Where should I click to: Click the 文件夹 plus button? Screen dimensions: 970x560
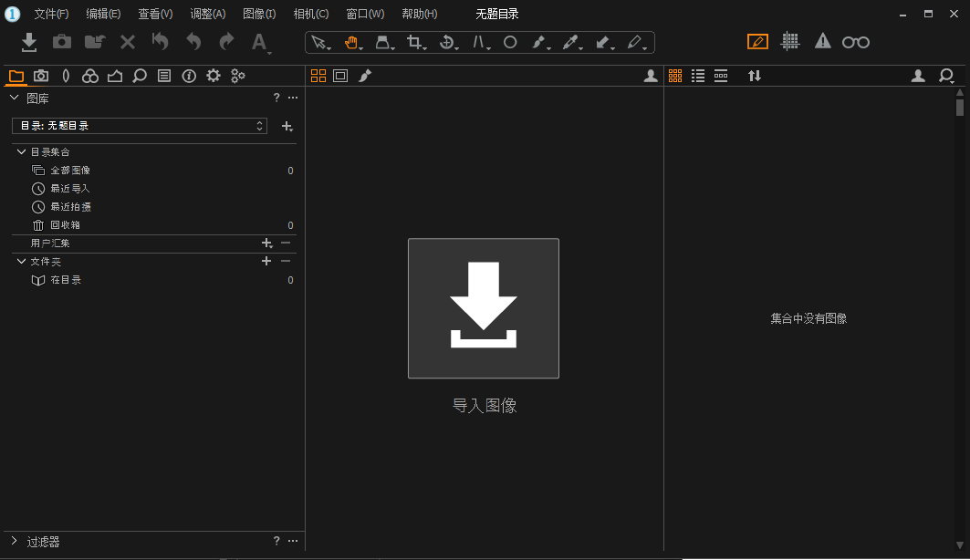pos(266,261)
